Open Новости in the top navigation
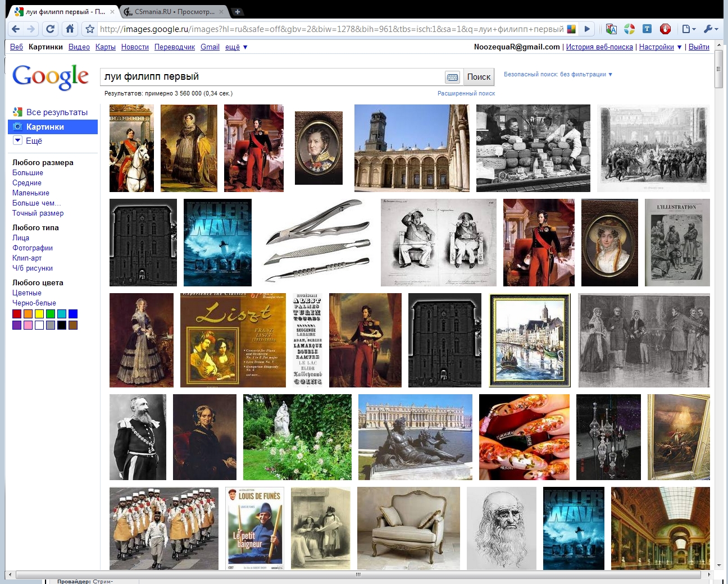Image resolution: width=728 pixels, height=584 pixels. coord(135,47)
